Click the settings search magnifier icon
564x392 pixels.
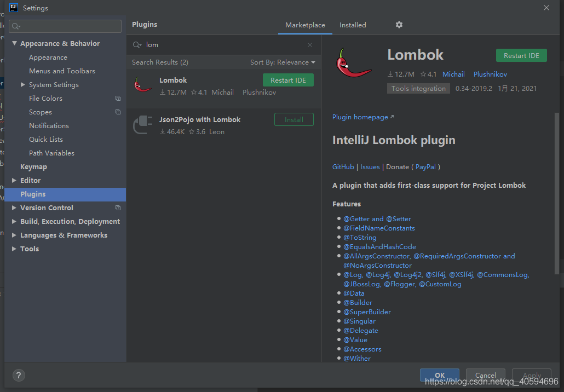coord(16,26)
